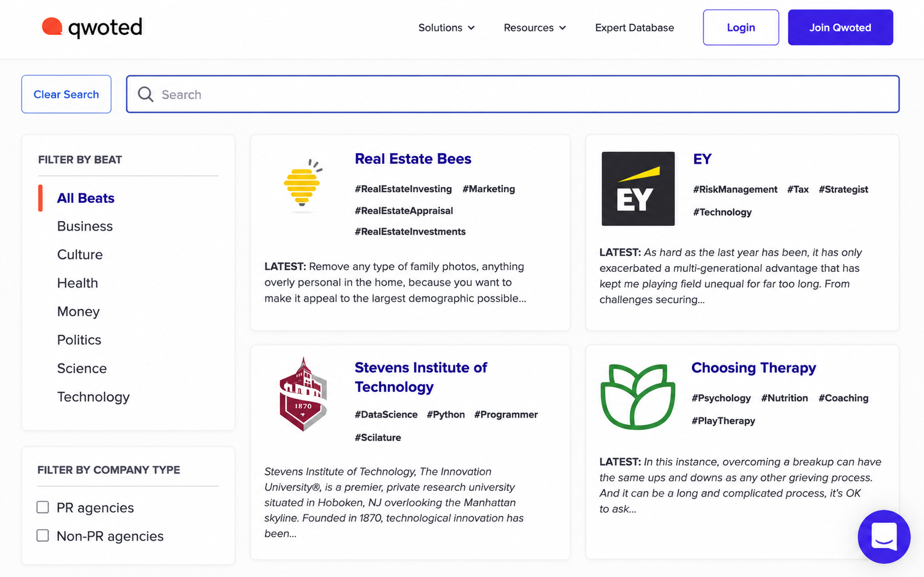Click the FILTER BY BEAT heading
This screenshot has height=577, width=924.
[x=80, y=160]
